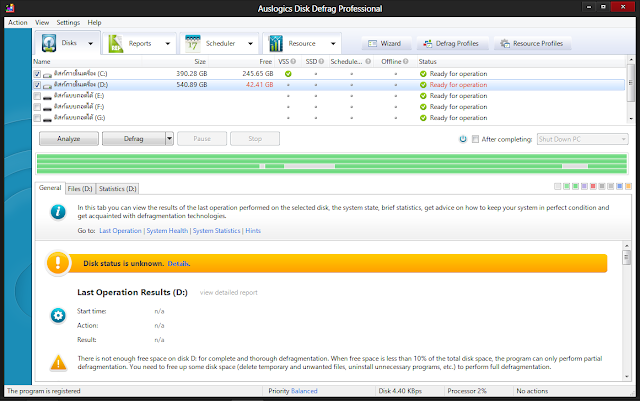640x401 pixels.
Task: Open Defrag Profiles
Action: tap(451, 43)
